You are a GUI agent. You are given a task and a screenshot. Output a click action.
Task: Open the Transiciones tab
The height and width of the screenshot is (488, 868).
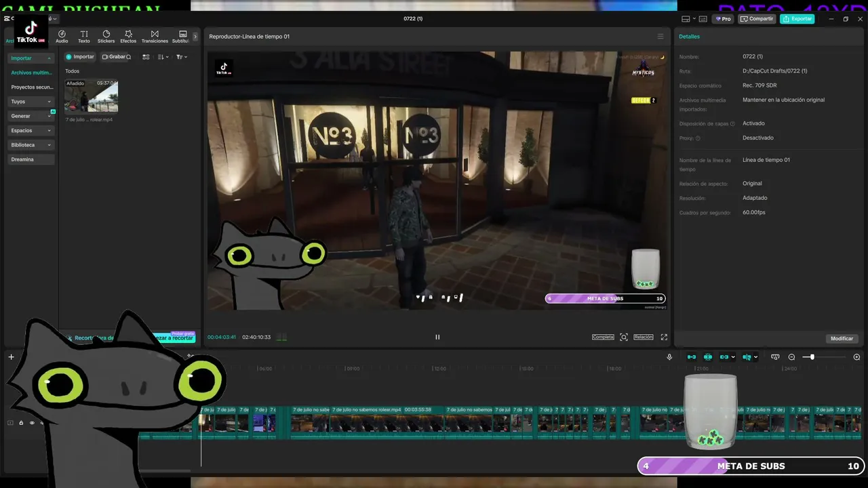click(155, 37)
